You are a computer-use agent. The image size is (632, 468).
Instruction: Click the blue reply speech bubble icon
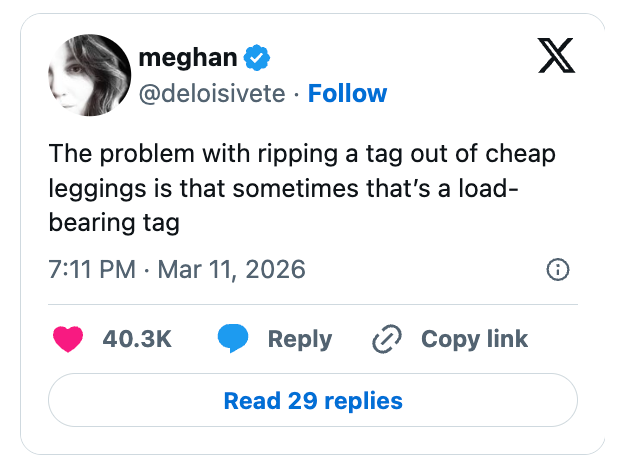[x=232, y=339]
